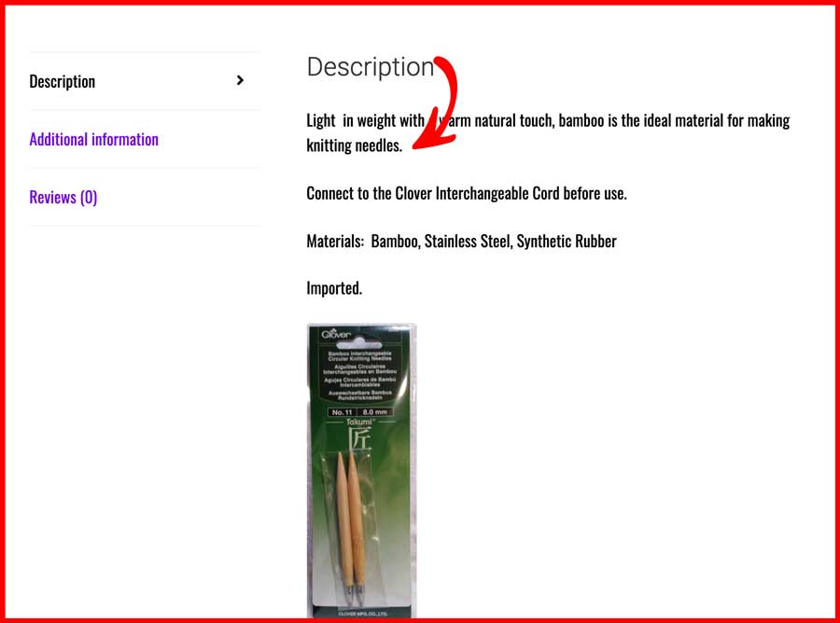Click the chevron arrow beside Description

[240, 80]
